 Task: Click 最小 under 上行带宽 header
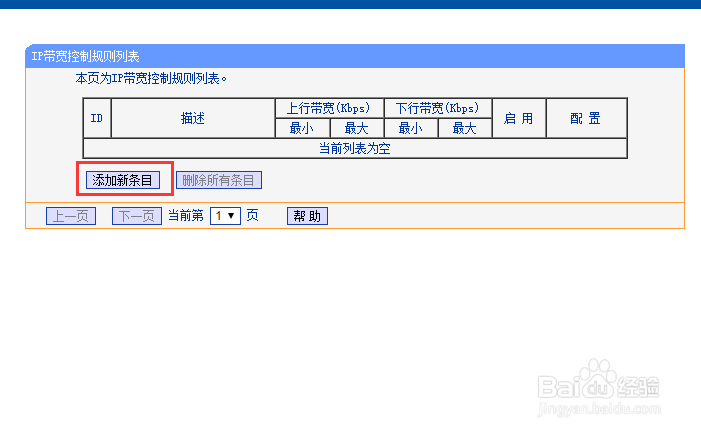(x=302, y=128)
